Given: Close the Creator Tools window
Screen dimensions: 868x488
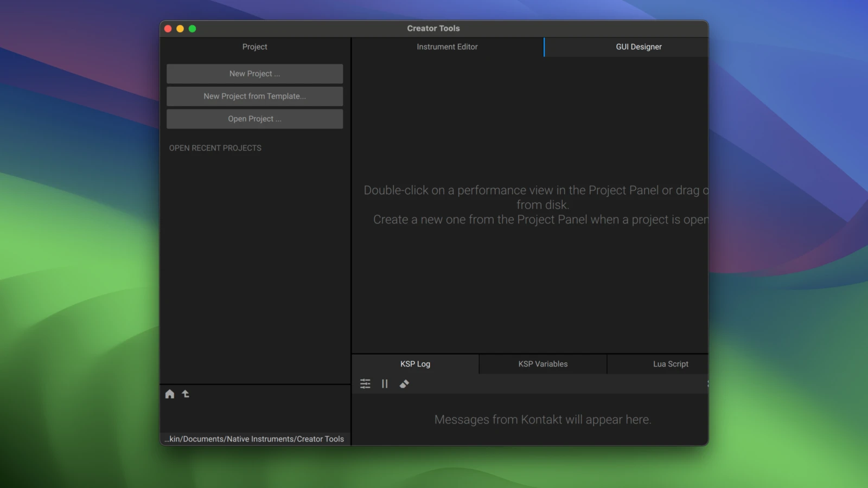Looking at the screenshot, I should pos(168,29).
